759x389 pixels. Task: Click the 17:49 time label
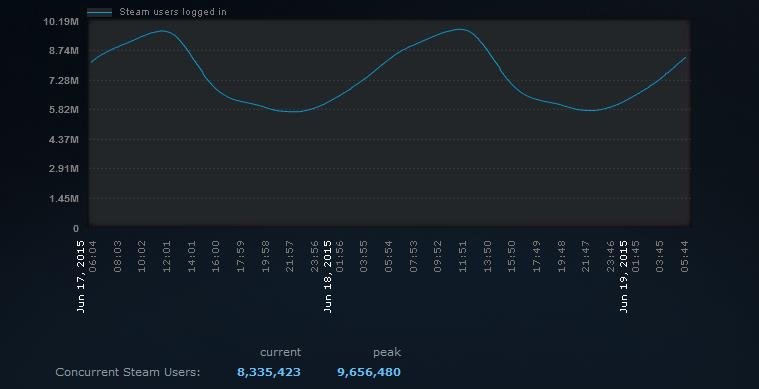pyautogui.click(x=537, y=256)
